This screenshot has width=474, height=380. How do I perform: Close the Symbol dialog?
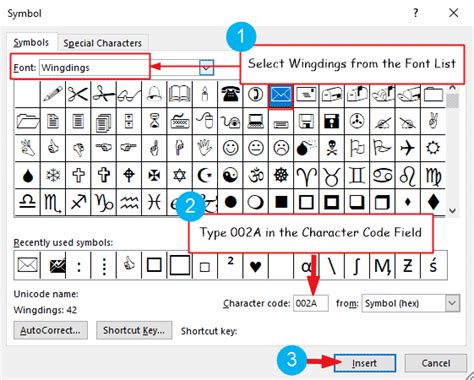[x=453, y=13]
